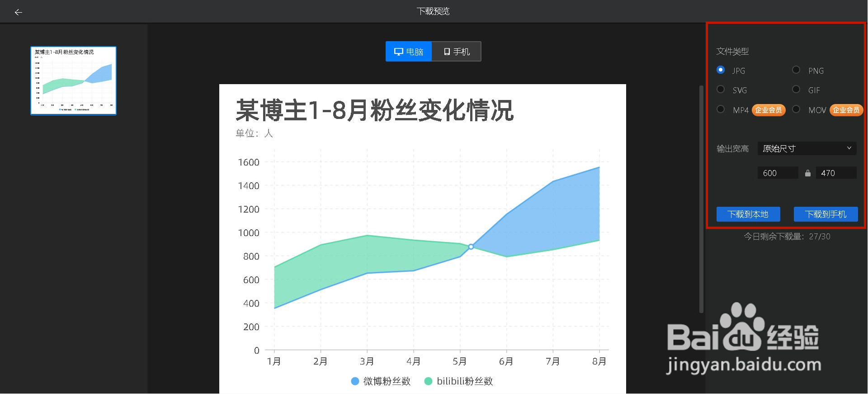The height and width of the screenshot is (394, 868).
Task: Switch to 电脑 preview tab
Action: pos(409,52)
